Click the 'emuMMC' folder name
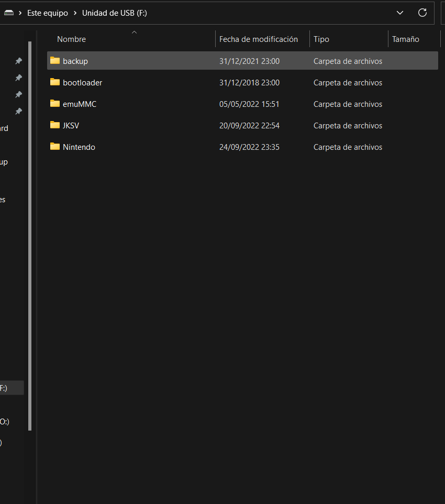Viewport: 445px width, 504px height. tap(80, 104)
